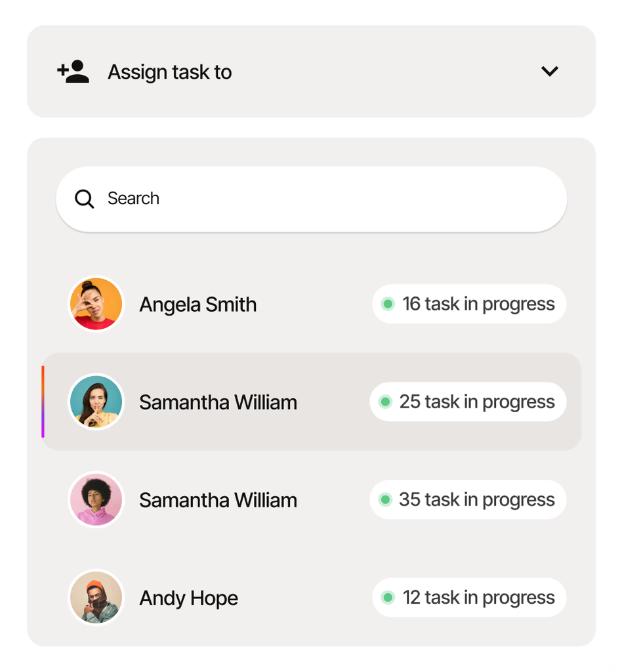This screenshot has width=620, height=672.
Task: Focus the Search input field
Action: coord(312,199)
